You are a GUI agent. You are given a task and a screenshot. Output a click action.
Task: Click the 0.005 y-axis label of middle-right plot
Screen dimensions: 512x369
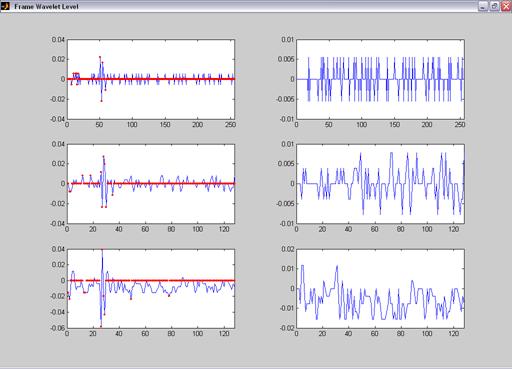click(x=286, y=164)
